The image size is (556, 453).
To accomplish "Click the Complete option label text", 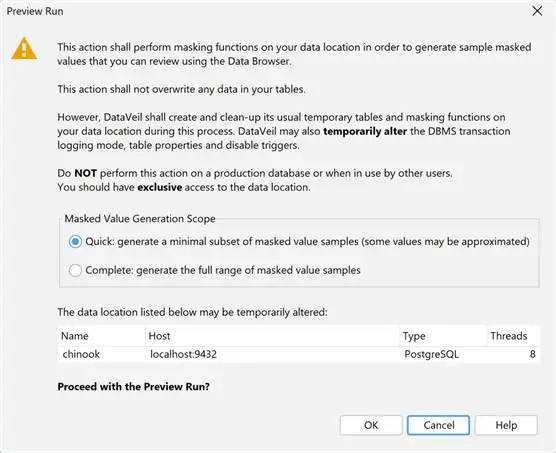I will tap(223, 270).
